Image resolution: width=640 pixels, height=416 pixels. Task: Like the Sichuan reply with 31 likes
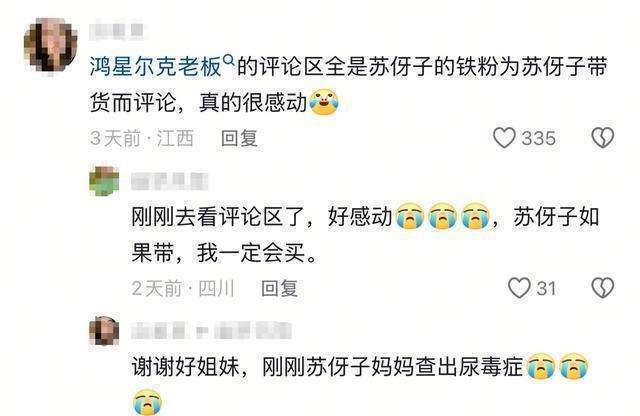(519, 288)
